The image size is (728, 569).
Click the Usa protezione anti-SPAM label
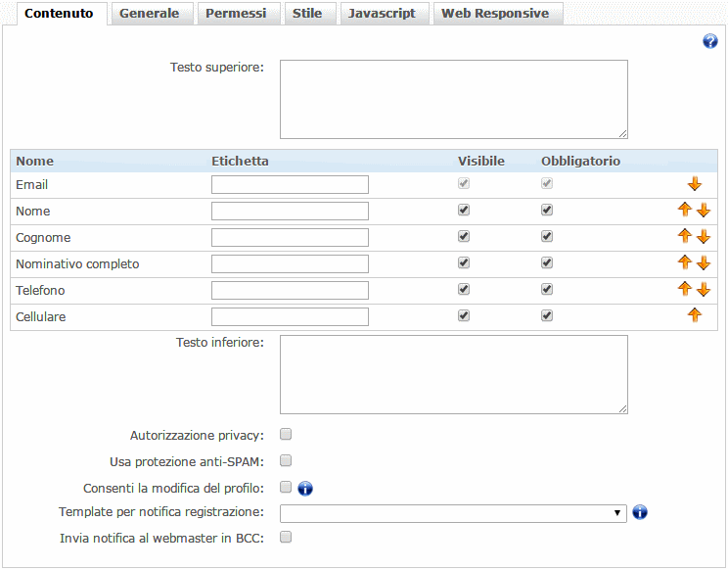click(x=187, y=461)
